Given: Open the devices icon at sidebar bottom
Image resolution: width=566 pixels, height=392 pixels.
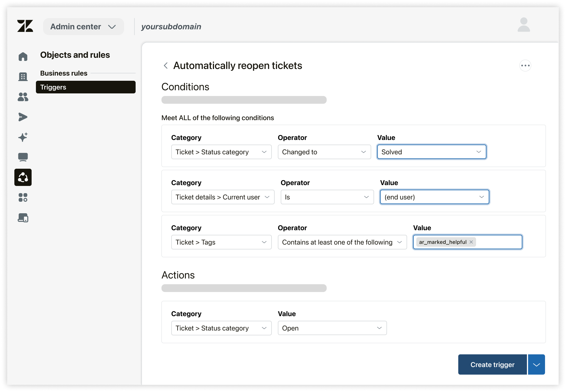Looking at the screenshot, I should click(23, 218).
